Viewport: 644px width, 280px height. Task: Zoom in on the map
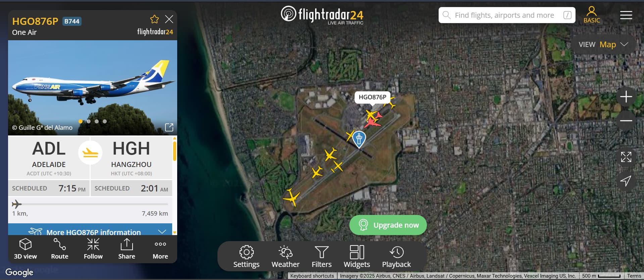[x=626, y=97]
